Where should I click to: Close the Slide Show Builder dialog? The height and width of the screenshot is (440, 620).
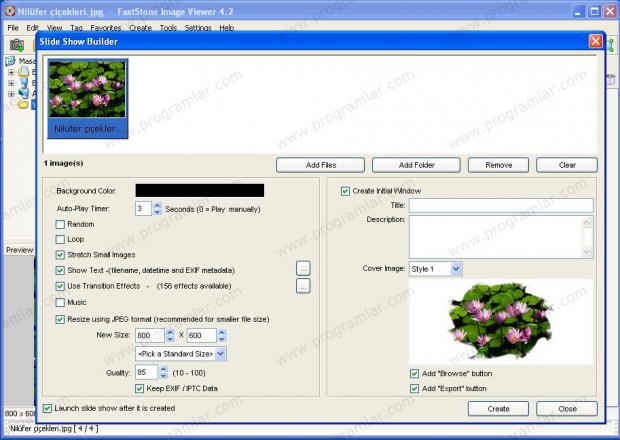tap(595, 41)
